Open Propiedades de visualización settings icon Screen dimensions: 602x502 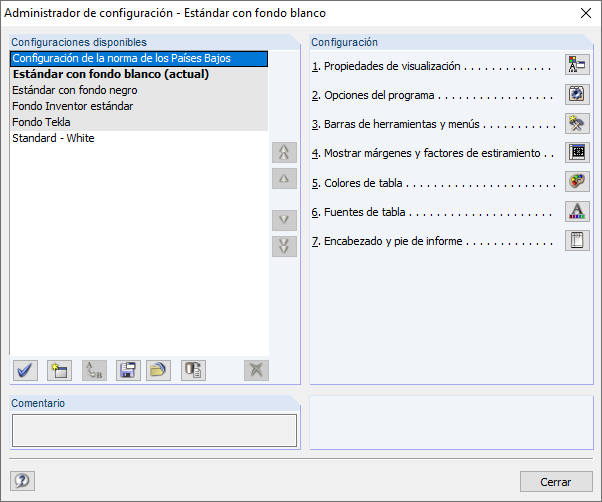point(577,64)
